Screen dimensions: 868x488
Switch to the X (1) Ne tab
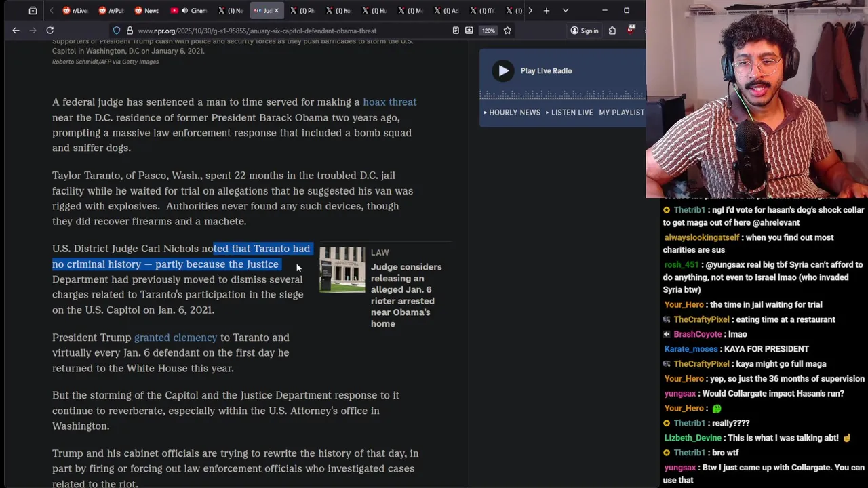click(x=231, y=10)
